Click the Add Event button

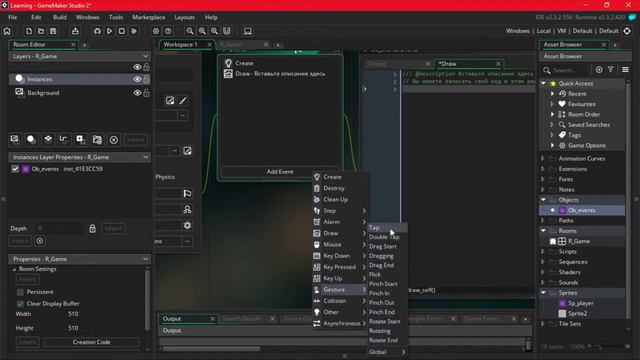tap(280, 172)
